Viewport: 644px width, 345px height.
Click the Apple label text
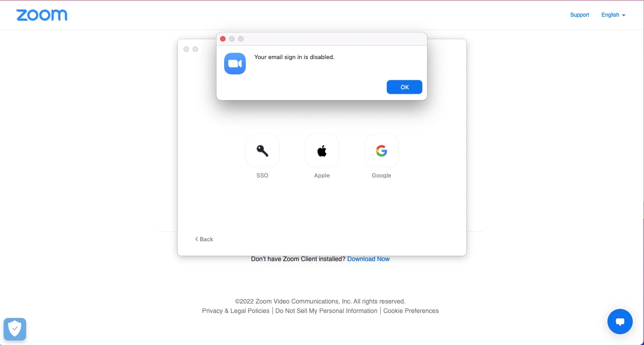[322, 175]
